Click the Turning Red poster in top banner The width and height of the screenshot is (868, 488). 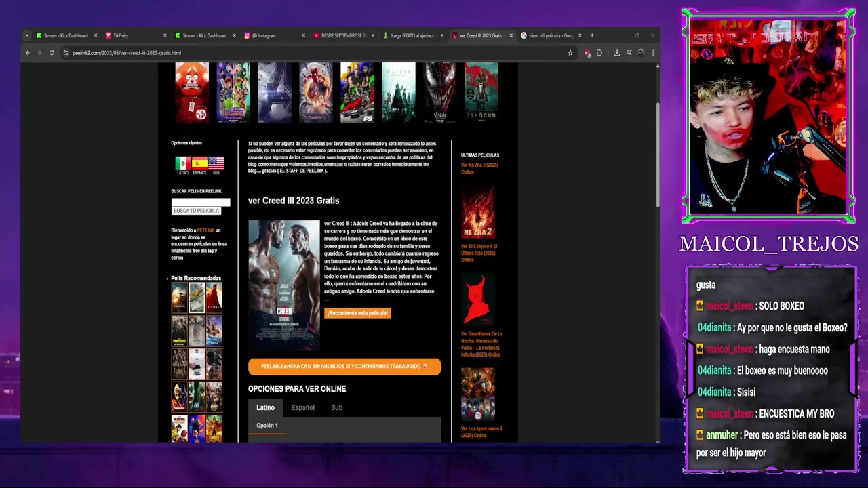[192, 92]
